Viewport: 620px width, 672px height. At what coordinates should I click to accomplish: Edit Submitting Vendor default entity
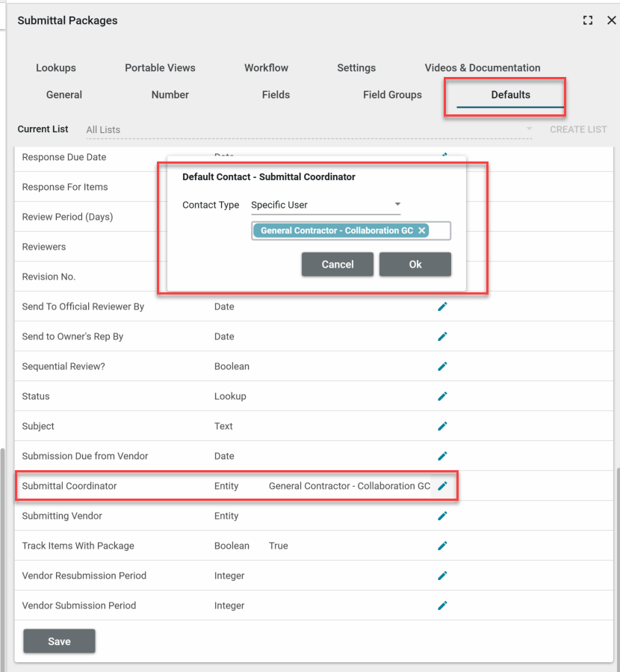click(x=442, y=516)
